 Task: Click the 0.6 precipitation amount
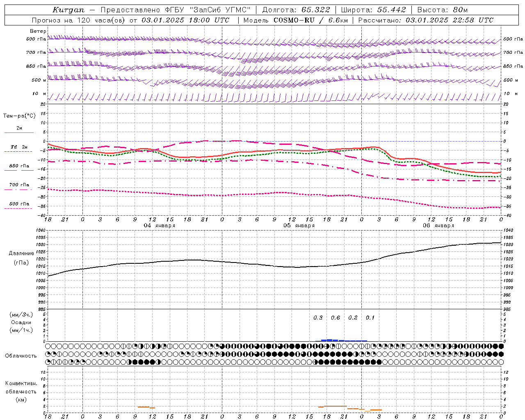click(x=336, y=318)
